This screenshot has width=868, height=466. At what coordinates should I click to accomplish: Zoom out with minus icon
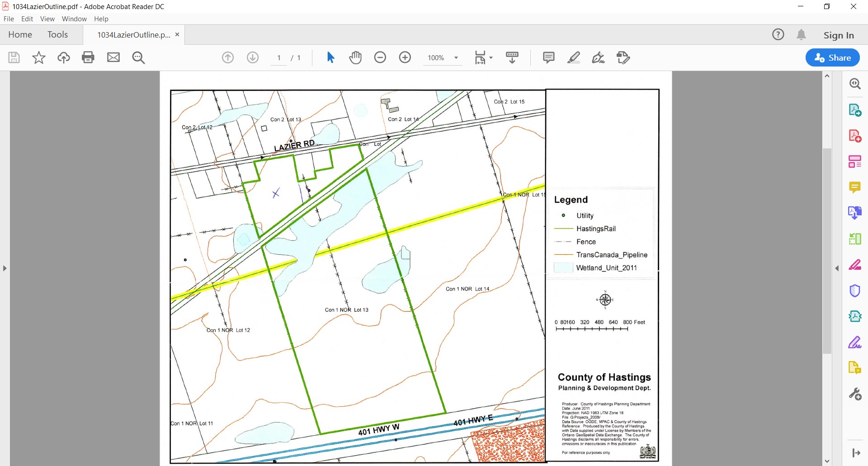coord(380,57)
